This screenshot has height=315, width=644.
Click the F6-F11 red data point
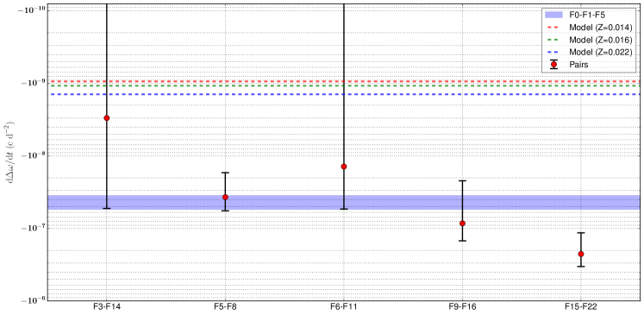tap(344, 167)
